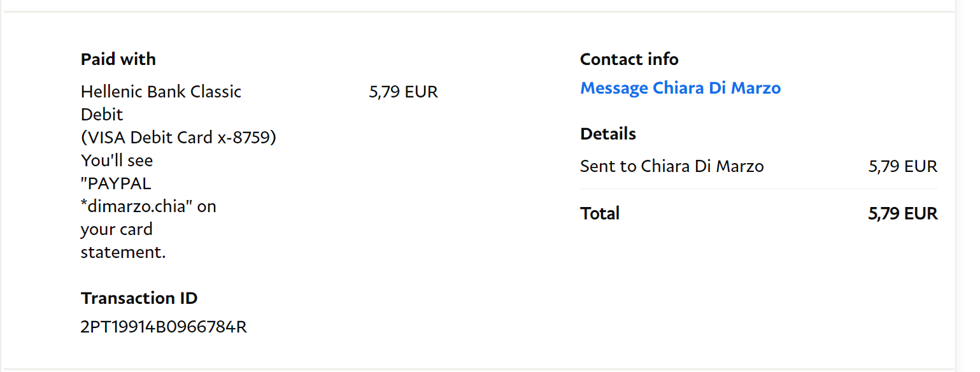This screenshot has height=372, width=980.
Task: Click the bold "Total" label
Action: click(x=600, y=213)
